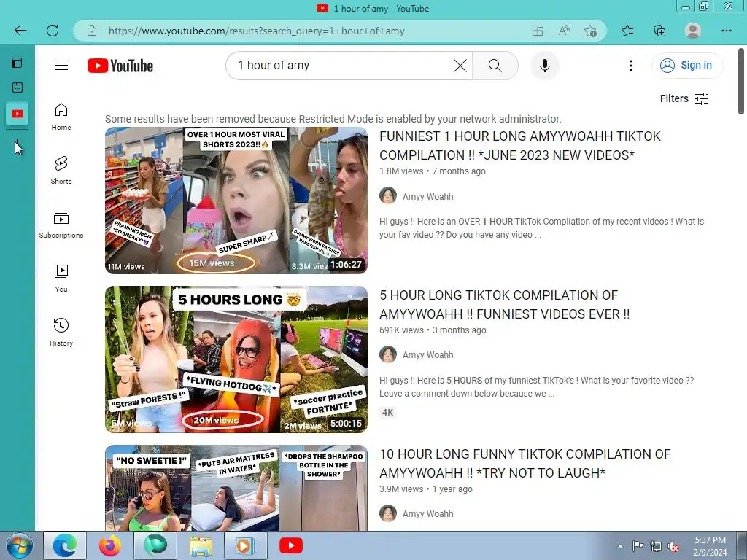This screenshot has width=747, height=560.
Task: Select the second vertical tab icon in the Edge sidebar
Action: point(18,87)
